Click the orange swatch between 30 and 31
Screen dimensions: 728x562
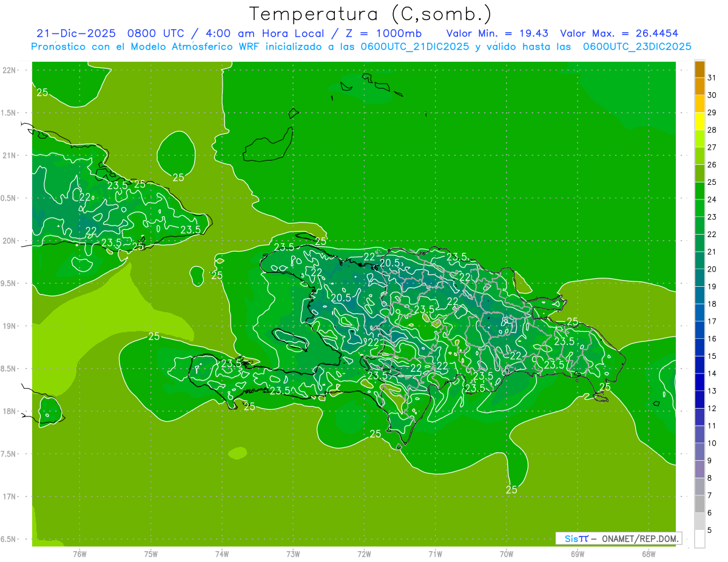click(x=699, y=87)
